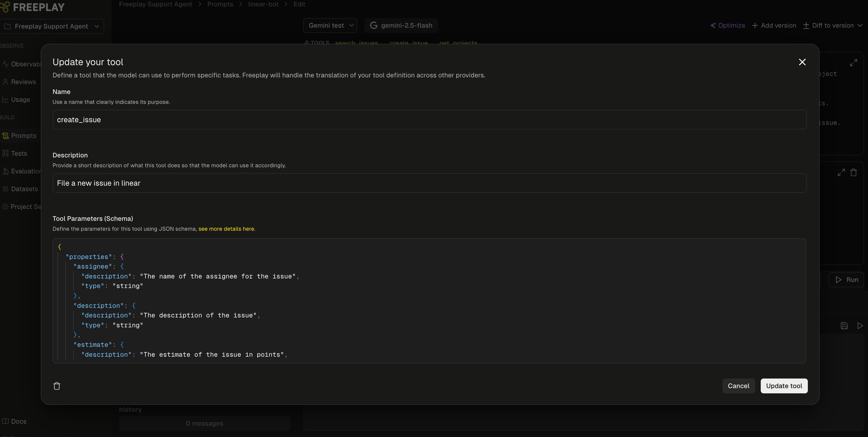Close the Update your tool dialog

[802, 62]
